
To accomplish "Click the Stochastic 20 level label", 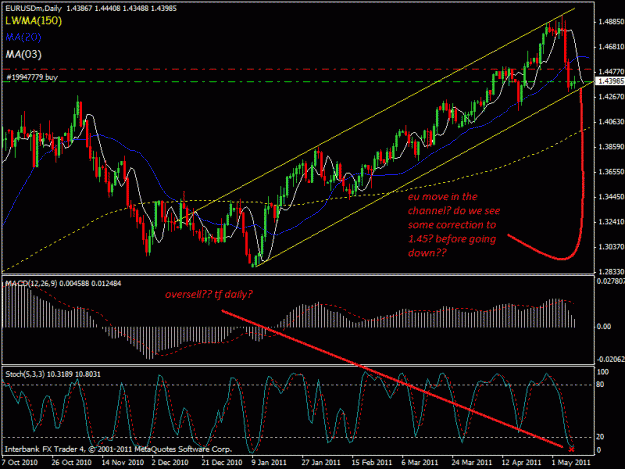I will (600, 437).
